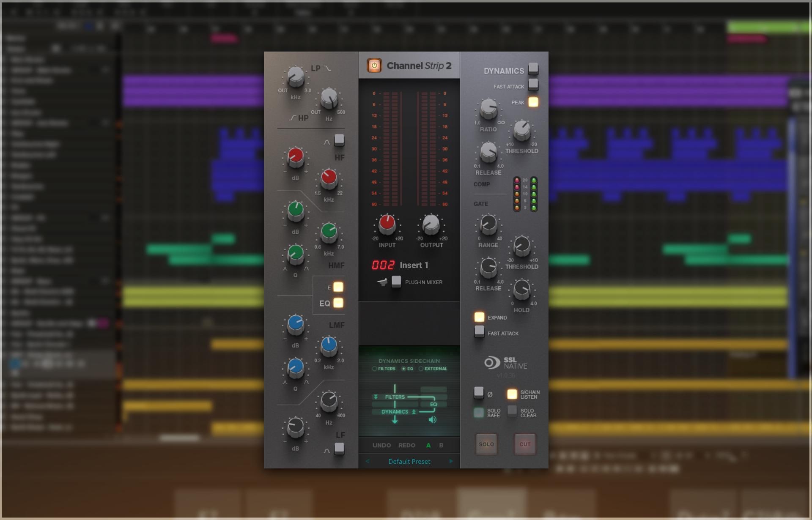
Task: Toggle gate Fast Attack button
Action: [479, 331]
